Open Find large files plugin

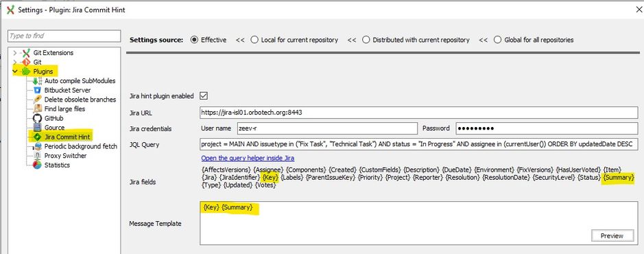[65, 109]
